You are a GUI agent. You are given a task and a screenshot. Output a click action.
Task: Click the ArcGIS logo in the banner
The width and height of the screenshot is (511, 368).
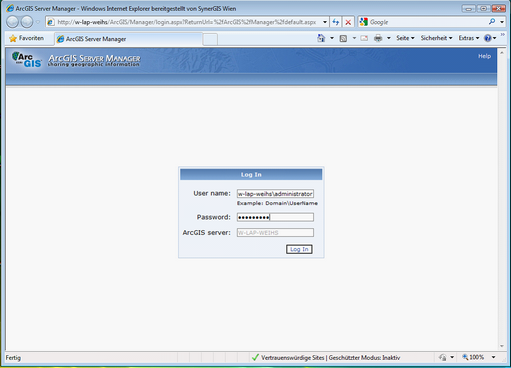[27, 59]
